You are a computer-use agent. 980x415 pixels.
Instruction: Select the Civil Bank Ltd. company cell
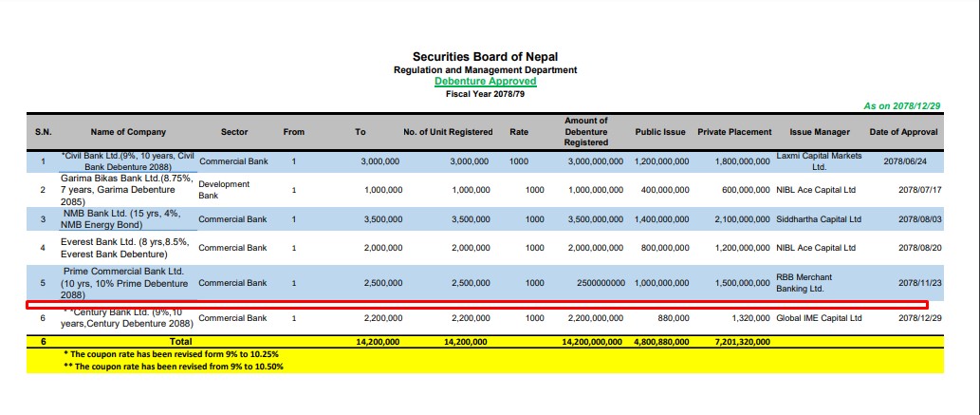pyautogui.click(x=127, y=161)
